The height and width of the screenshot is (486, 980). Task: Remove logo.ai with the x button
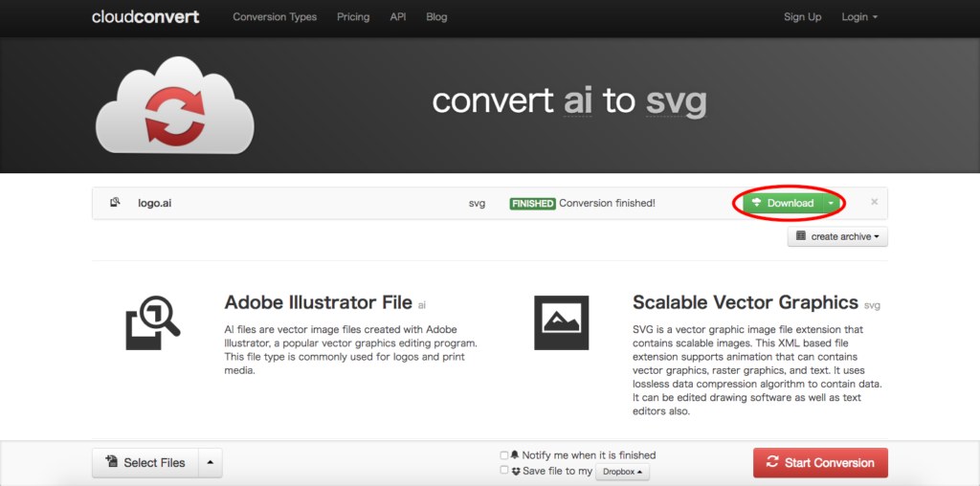875,202
